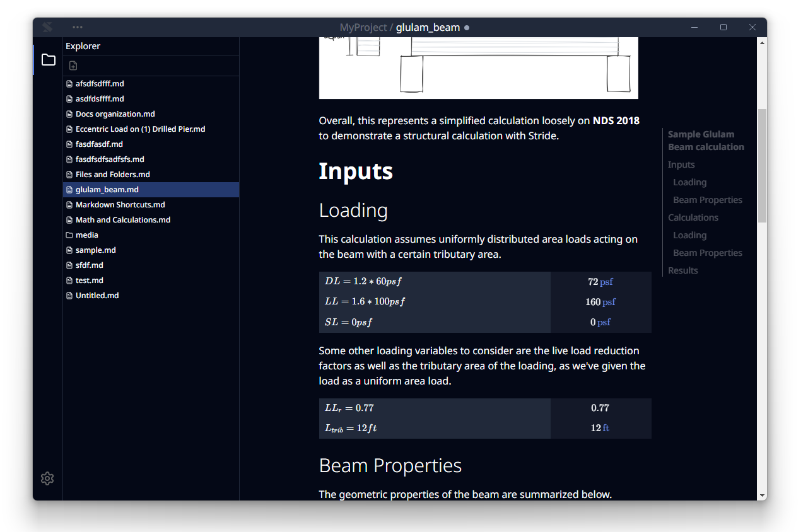Click the Inputs heading in document
The image size is (808, 532).
pos(356,171)
